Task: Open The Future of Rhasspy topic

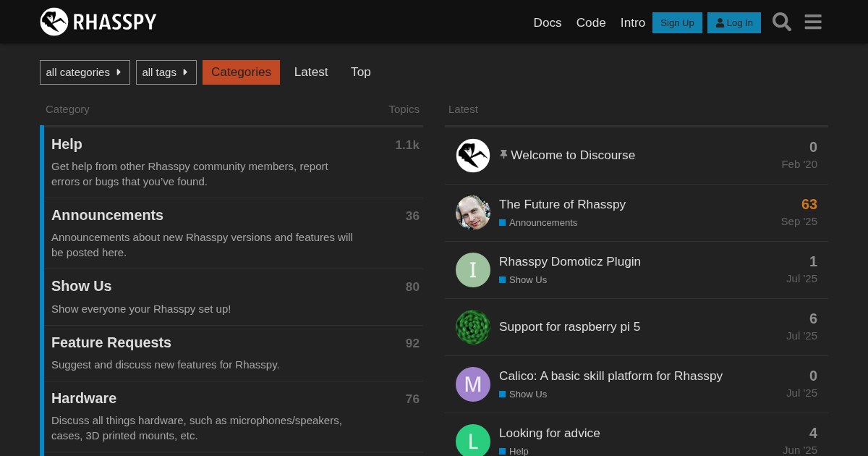Action: 562,204
